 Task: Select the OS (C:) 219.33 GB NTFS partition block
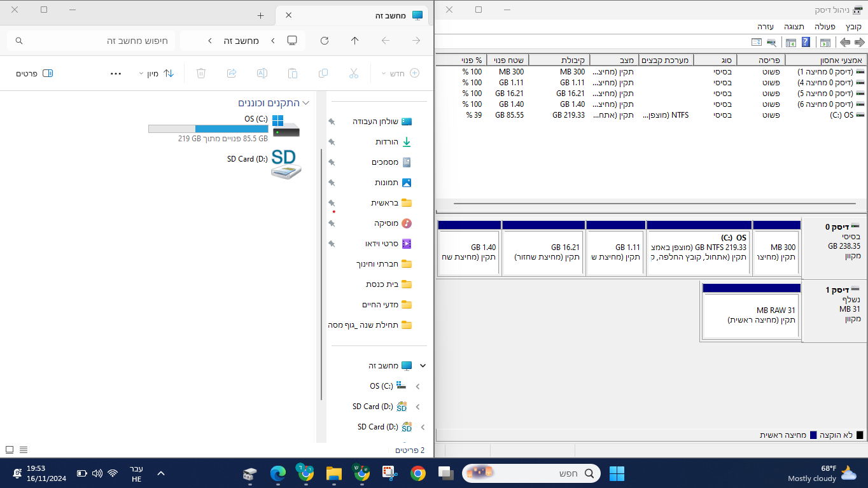pyautogui.click(x=698, y=248)
